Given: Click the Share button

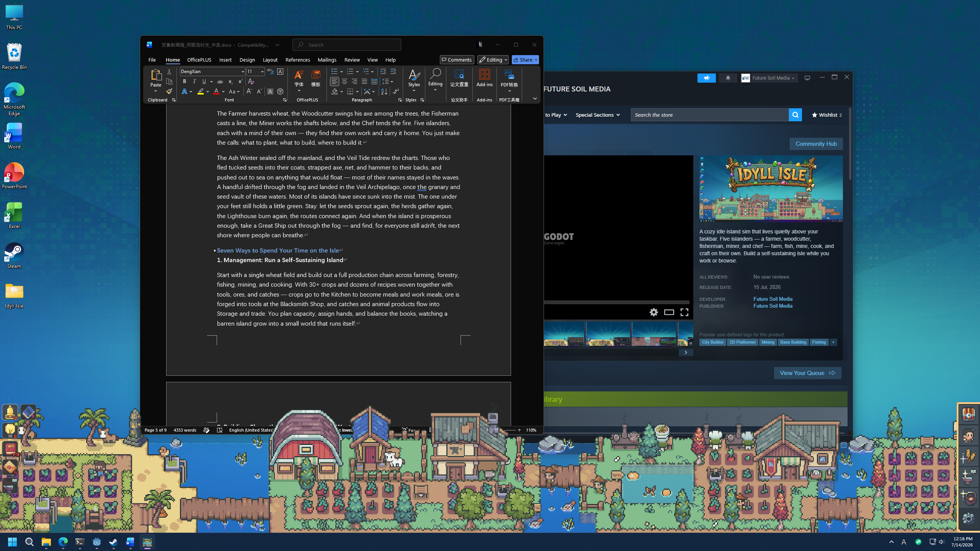Looking at the screenshot, I should (525, 60).
